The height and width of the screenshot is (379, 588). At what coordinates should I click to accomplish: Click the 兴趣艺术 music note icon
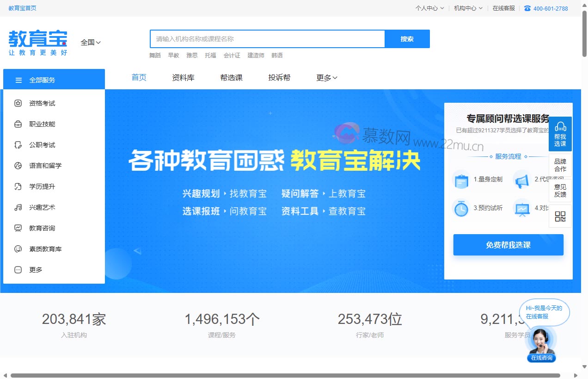click(x=18, y=207)
